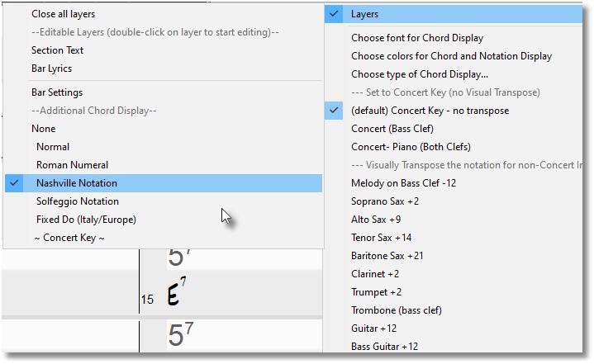Open Section Text layer
The height and width of the screenshot is (364, 594).
click(58, 50)
